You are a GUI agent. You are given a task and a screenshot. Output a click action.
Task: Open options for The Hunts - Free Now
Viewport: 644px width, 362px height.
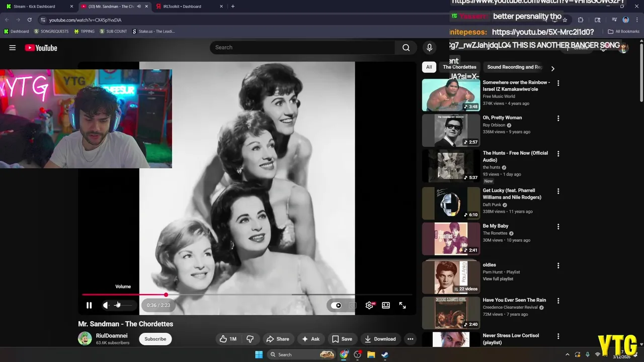tap(558, 154)
